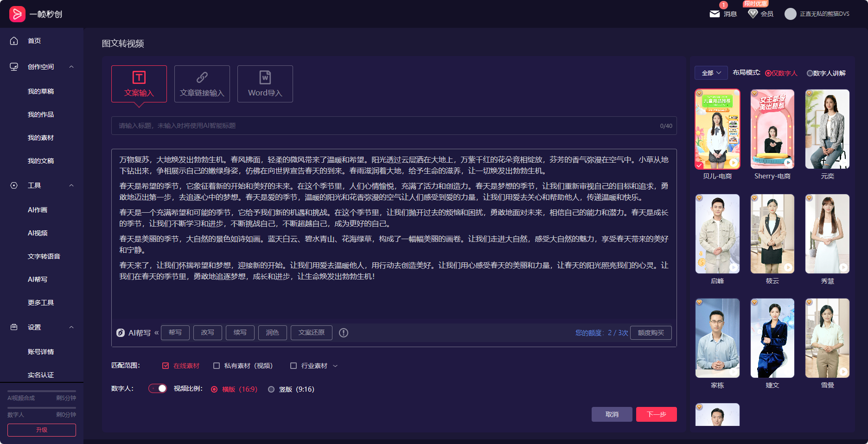The height and width of the screenshot is (444, 868).
Task: Click the 会员 membership crown icon
Action: click(x=753, y=13)
